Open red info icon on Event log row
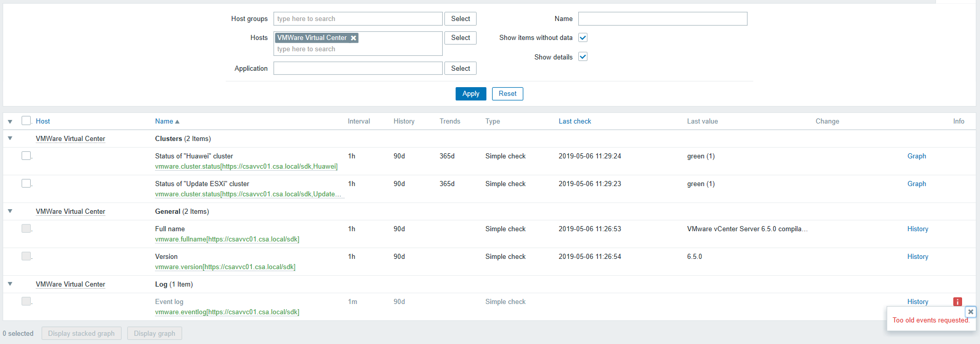This screenshot has width=980, height=344. pyautogui.click(x=957, y=302)
